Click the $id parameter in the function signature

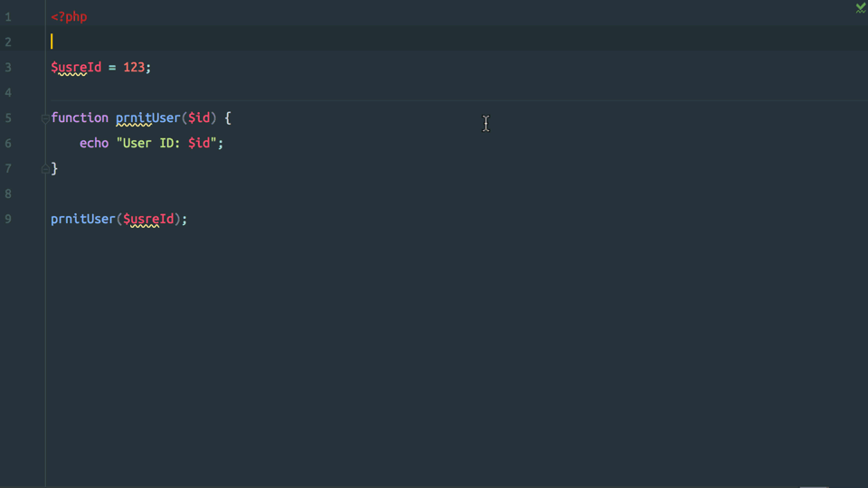(199, 117)
